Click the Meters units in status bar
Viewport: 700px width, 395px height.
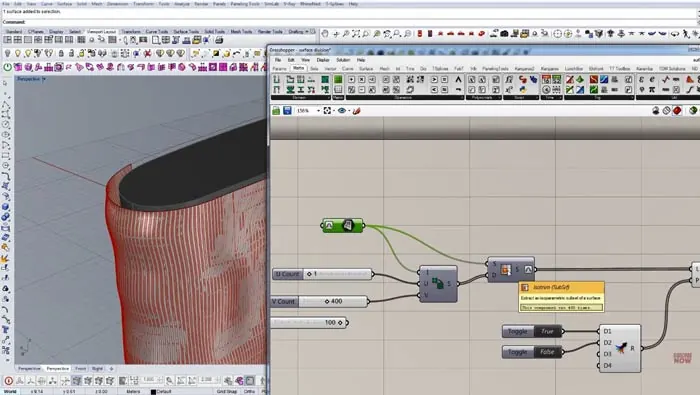point(133,391)
